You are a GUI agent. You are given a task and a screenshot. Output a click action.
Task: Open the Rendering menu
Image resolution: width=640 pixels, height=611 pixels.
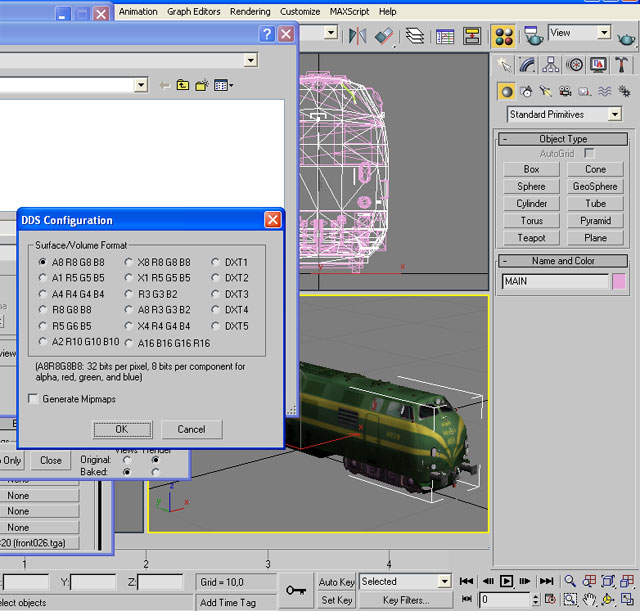(x=249, y=12)
